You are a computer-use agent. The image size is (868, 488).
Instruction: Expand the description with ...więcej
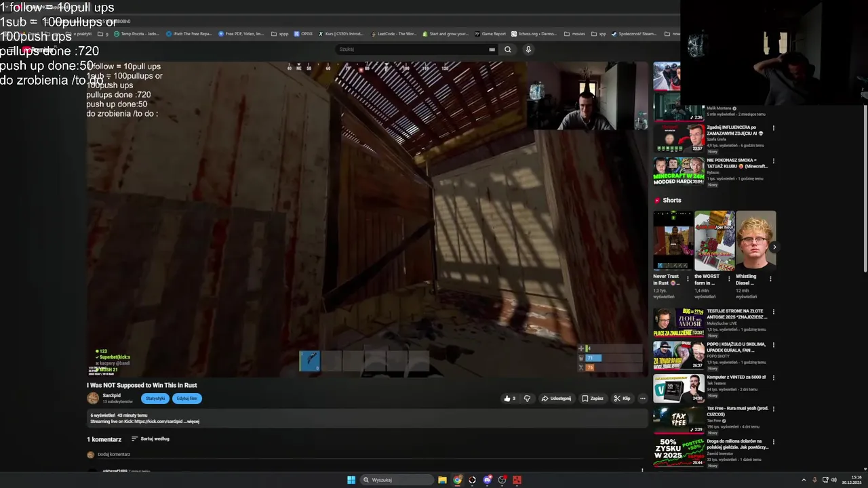click(192, 422)
